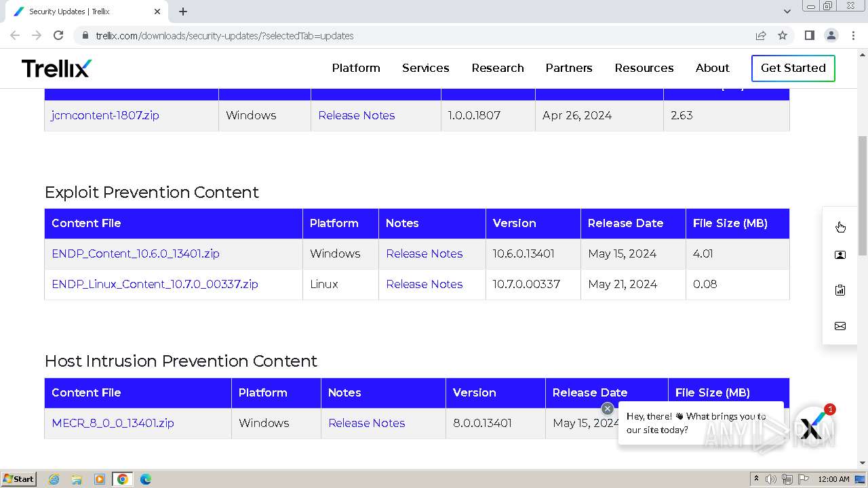This screenshot has height=488, width=868.
Task: Open the Chrome profile menu
Action: (831, 35)
